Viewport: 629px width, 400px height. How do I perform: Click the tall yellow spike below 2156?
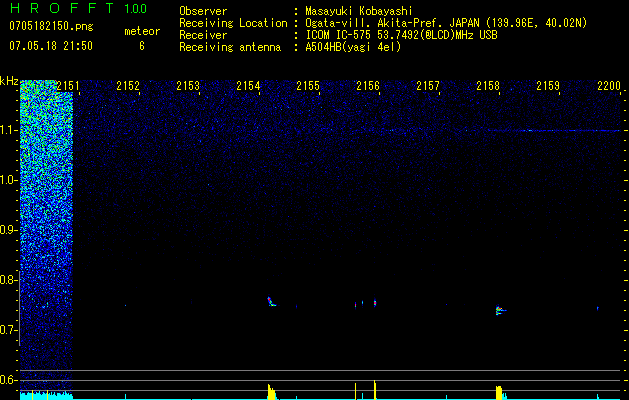click(375, 390)
